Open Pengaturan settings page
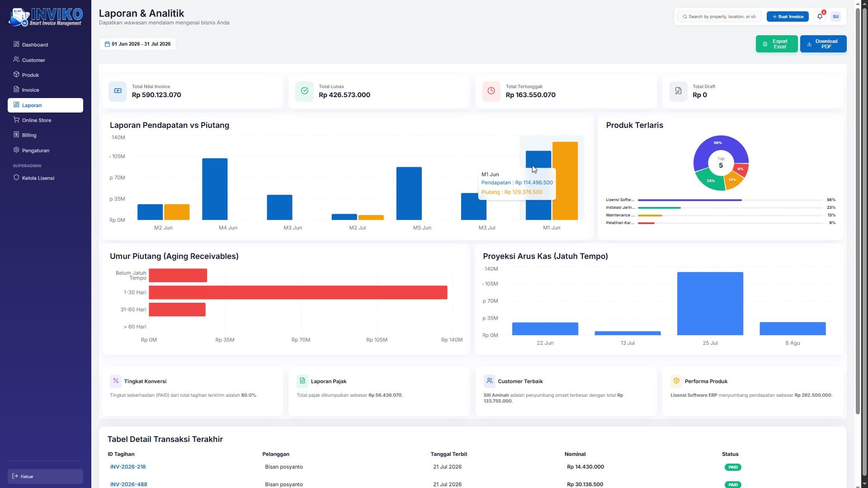The width and height of the screenshot is (868, 488). [x=45, y=150]
